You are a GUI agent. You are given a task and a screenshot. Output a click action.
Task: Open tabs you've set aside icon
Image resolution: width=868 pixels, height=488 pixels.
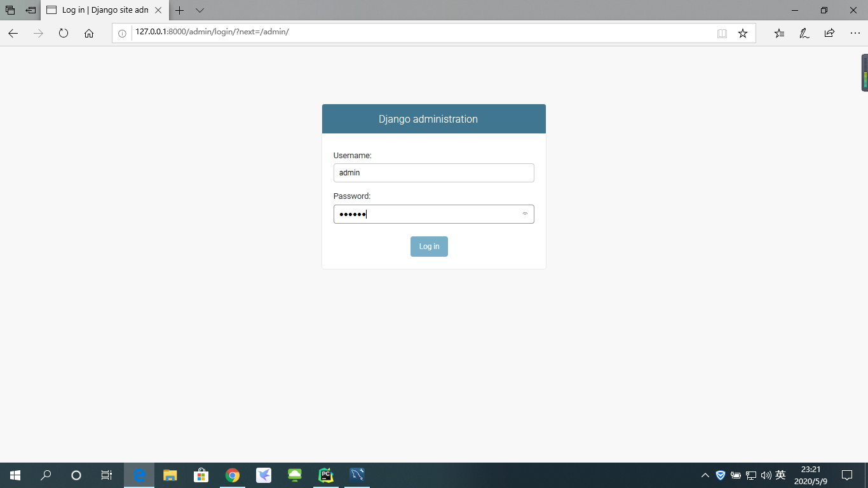click(x=10, y=10)
